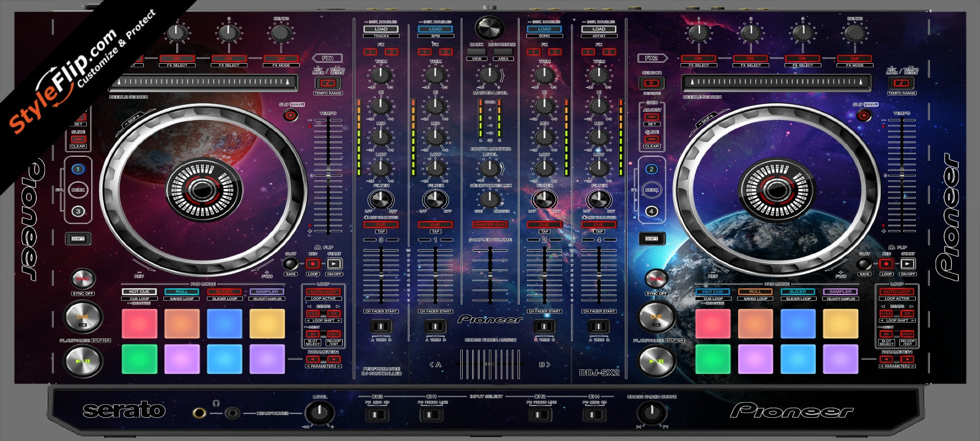Click the right deck flip START button

point(907,263)
